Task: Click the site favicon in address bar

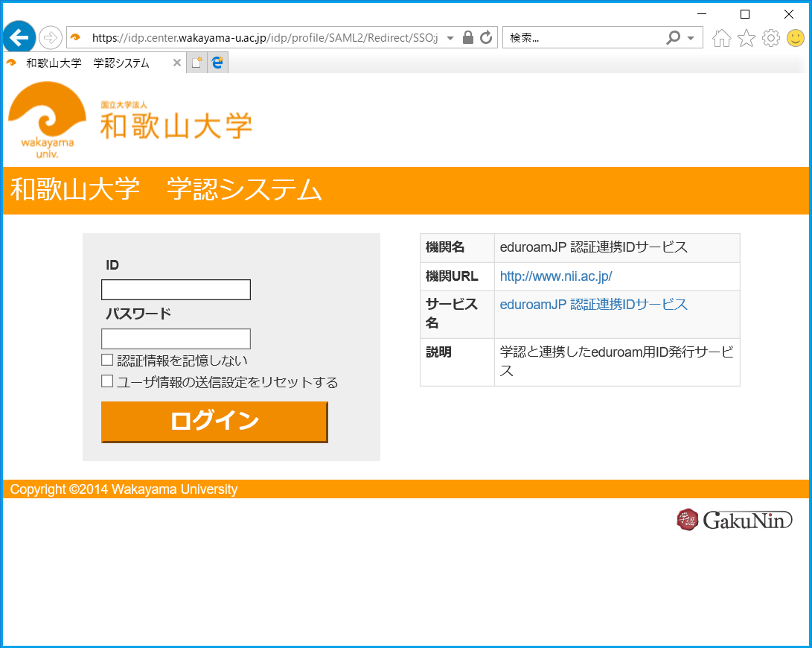Action: 76,37
